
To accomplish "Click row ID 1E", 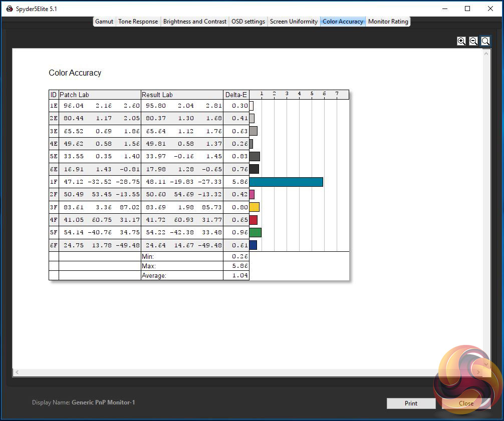I will [x=54, y=106].
